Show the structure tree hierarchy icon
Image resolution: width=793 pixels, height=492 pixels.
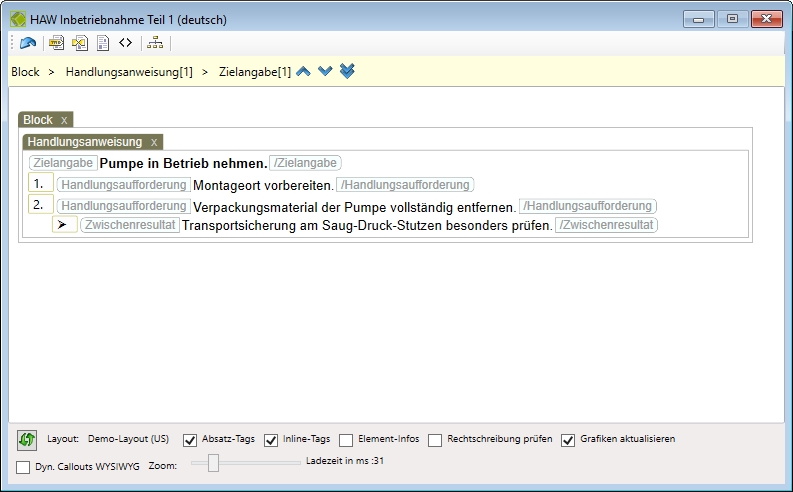[x=154, y=43]
